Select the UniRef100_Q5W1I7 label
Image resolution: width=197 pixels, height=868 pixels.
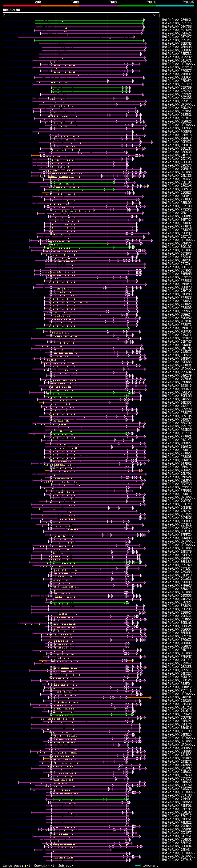click(177, 213)
